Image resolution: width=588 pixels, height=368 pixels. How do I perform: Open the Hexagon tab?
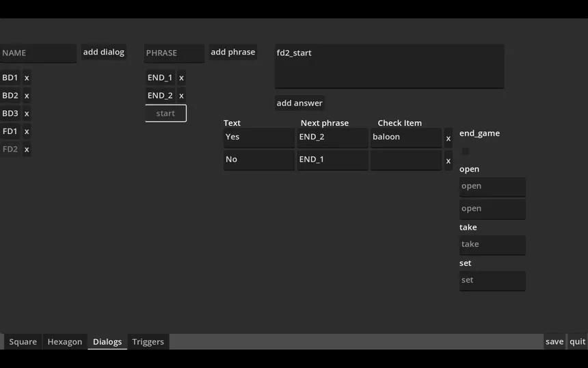coord(64,341)
